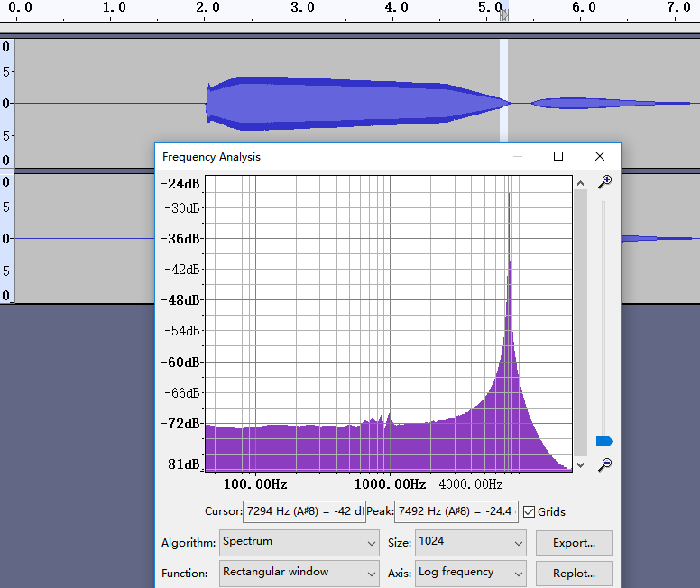This screenshot has width=700, height=588.
Task: Zoom in with the magnifier plus icon
Action: [605, 181]
